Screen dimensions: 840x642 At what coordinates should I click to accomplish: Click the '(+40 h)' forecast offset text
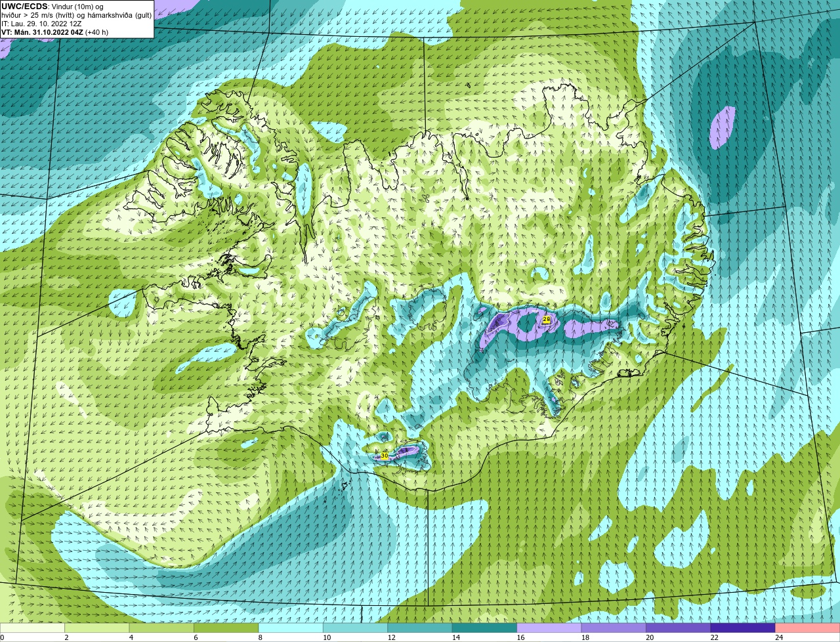[x=96, y=32]
